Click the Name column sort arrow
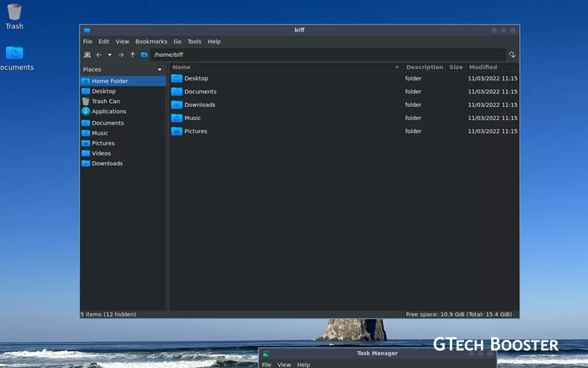 coord(397,67)
